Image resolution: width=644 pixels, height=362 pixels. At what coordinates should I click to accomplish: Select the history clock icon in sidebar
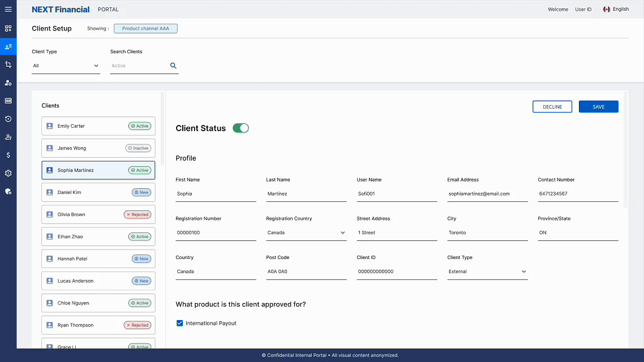pos(8,119)
